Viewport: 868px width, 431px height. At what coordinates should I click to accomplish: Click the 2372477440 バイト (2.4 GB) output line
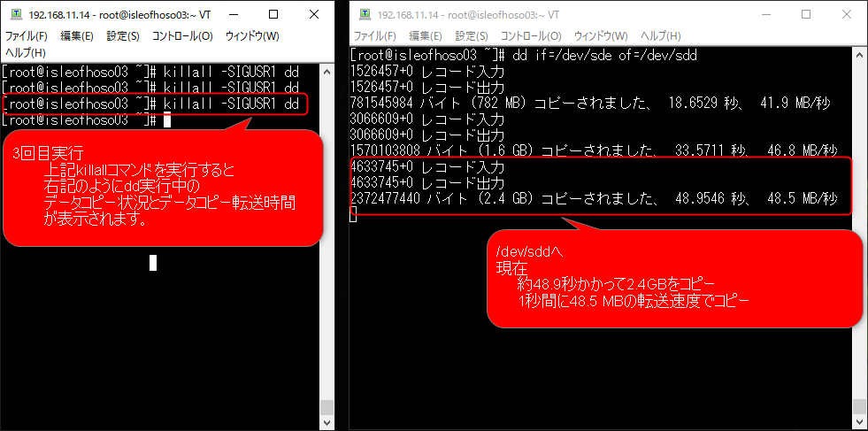594,199
